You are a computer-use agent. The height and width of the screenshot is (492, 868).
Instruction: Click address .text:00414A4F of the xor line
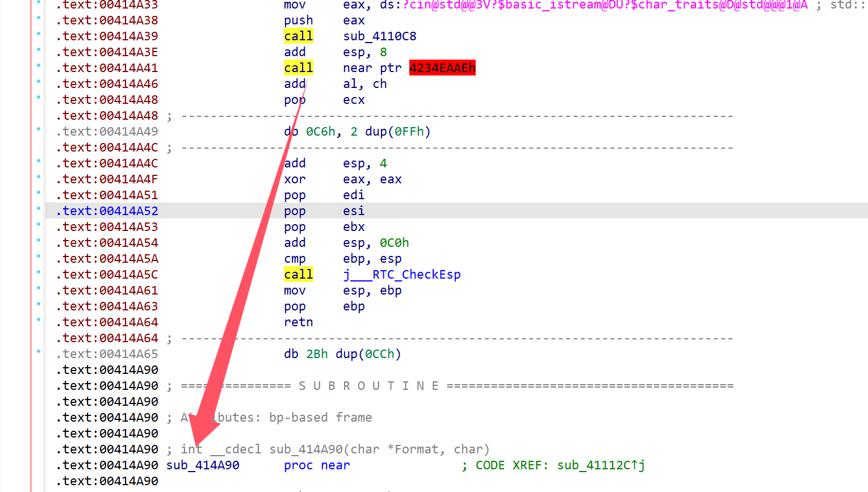107,179
